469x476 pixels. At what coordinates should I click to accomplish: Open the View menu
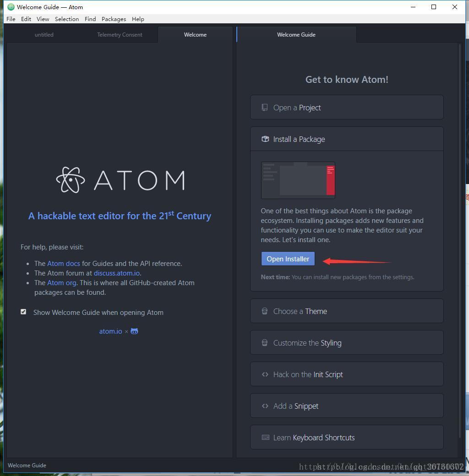[x=43, y=19]
